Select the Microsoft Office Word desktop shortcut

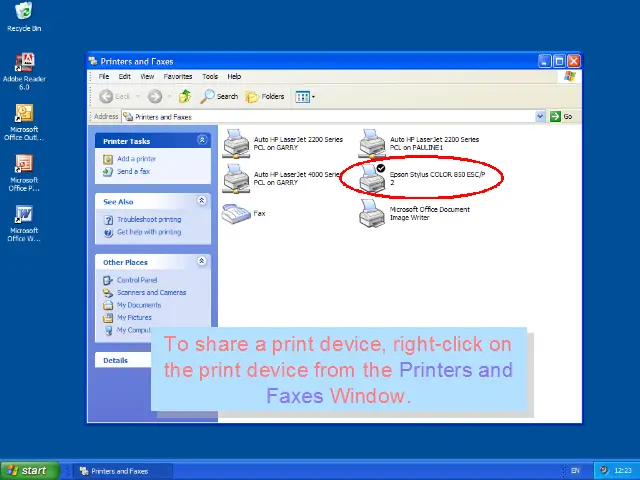tap(24, 223)
